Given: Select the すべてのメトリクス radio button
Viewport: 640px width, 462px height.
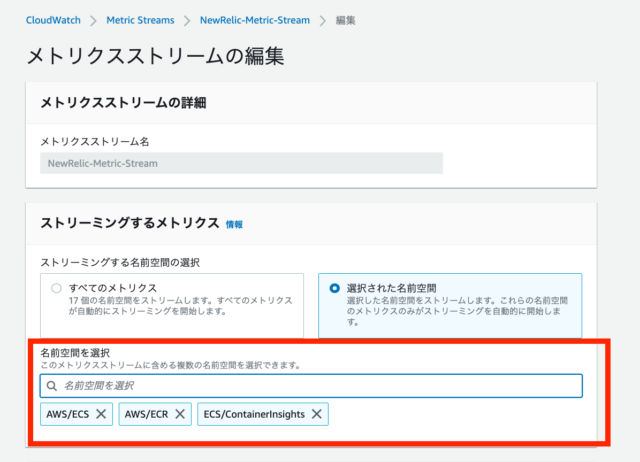Looking at the screenshot, I should pos(56,288).
